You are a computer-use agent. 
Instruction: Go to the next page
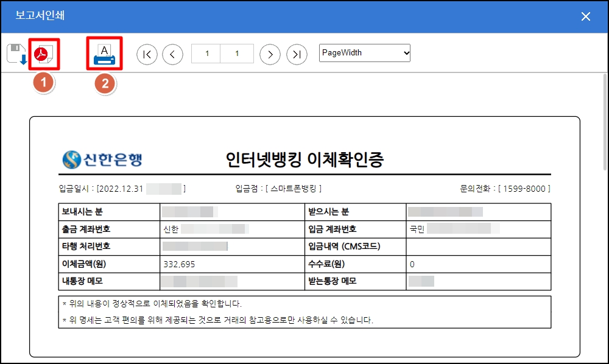coord(270,54)
